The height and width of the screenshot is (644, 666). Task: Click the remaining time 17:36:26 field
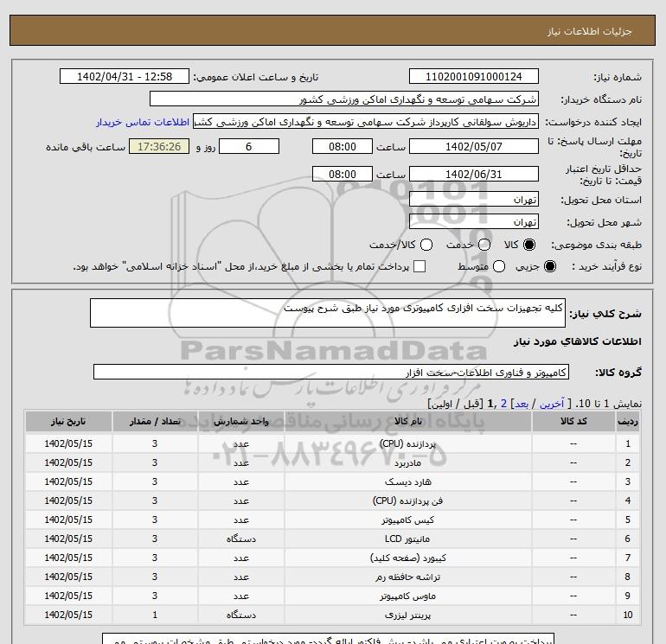click(159, 146)
